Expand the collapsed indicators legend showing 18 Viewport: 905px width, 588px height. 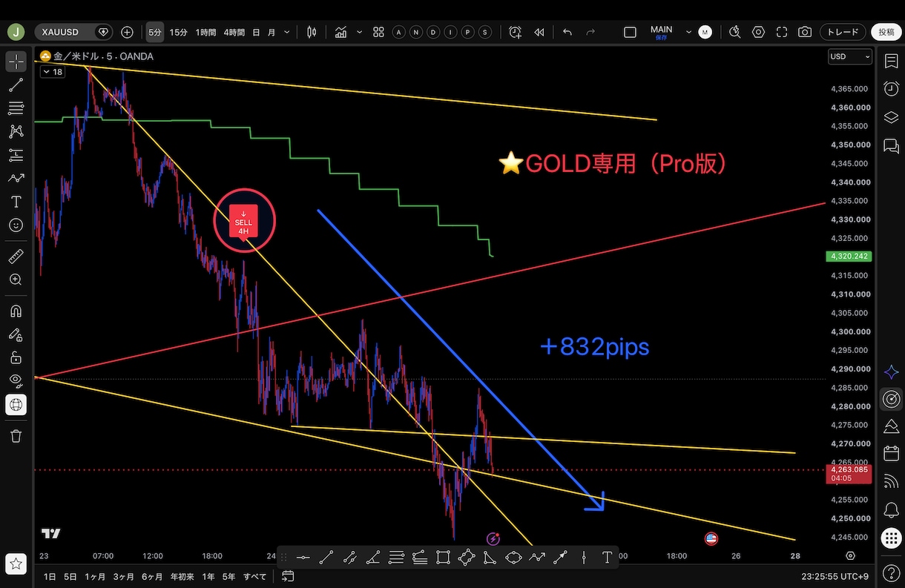(53, 72)
